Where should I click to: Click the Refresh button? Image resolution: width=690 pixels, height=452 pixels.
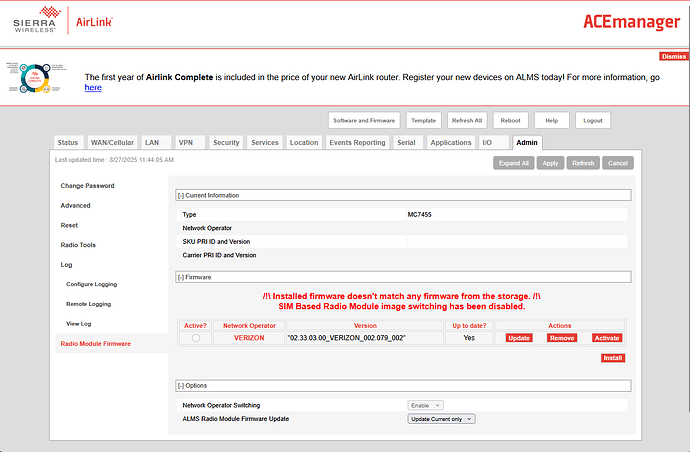(583, 163)
